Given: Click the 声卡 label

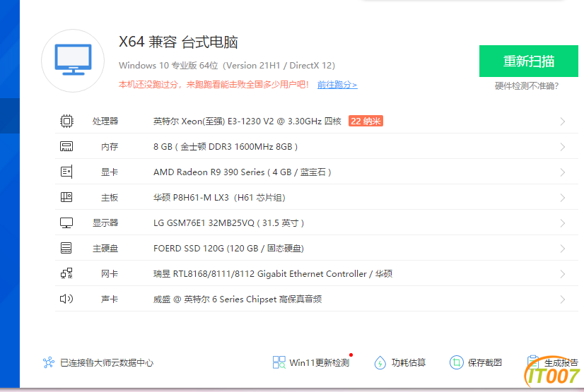Looking at the screenshot, I should tap(110, 299).
